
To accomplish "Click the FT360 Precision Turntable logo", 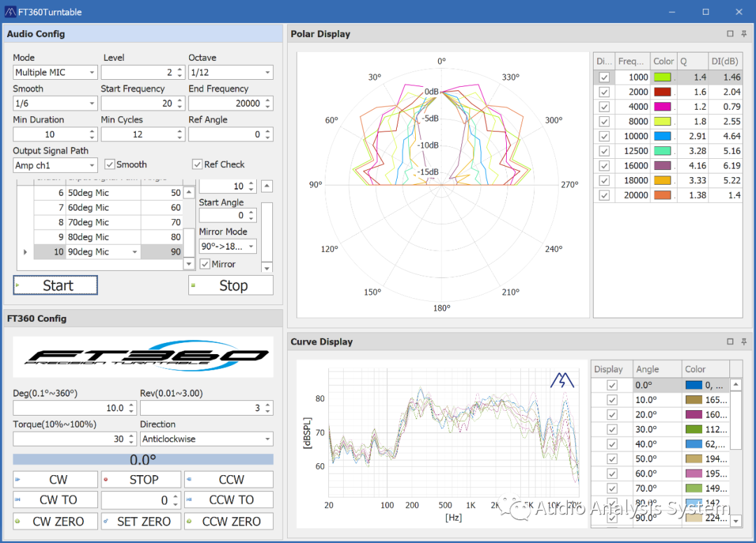I will point(143,356).
